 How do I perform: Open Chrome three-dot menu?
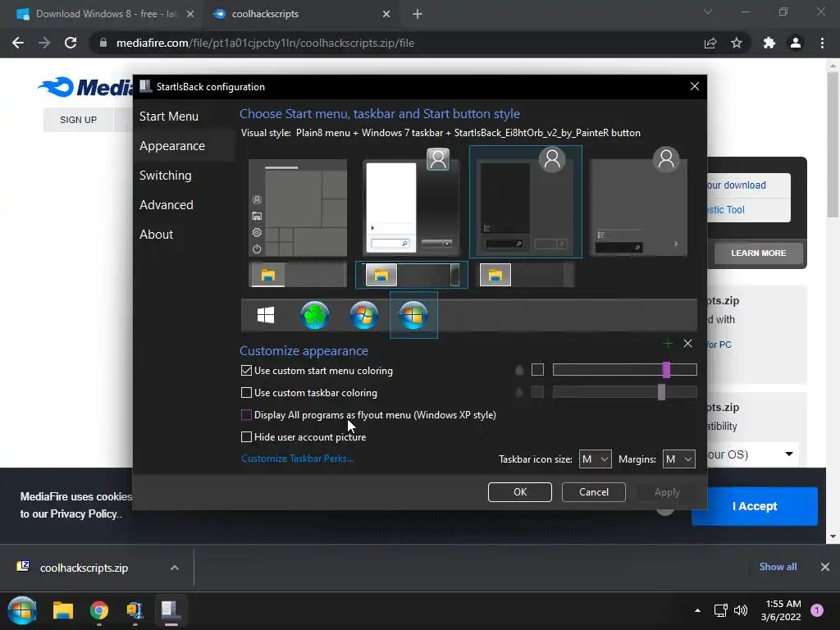[x=822, y=43]
